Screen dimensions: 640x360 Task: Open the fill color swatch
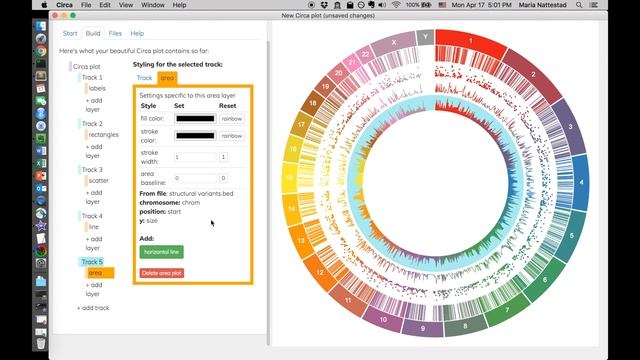(x=195, y=119)
